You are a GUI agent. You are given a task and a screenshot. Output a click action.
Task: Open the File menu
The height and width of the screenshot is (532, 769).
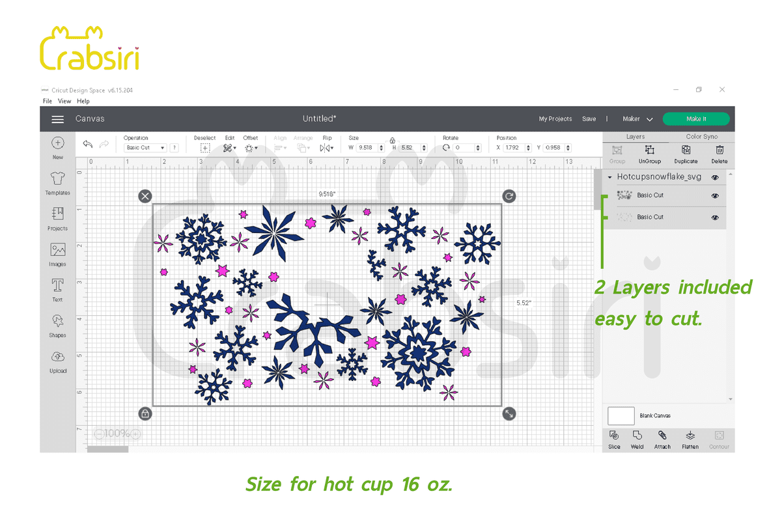[x=48, y=101]
